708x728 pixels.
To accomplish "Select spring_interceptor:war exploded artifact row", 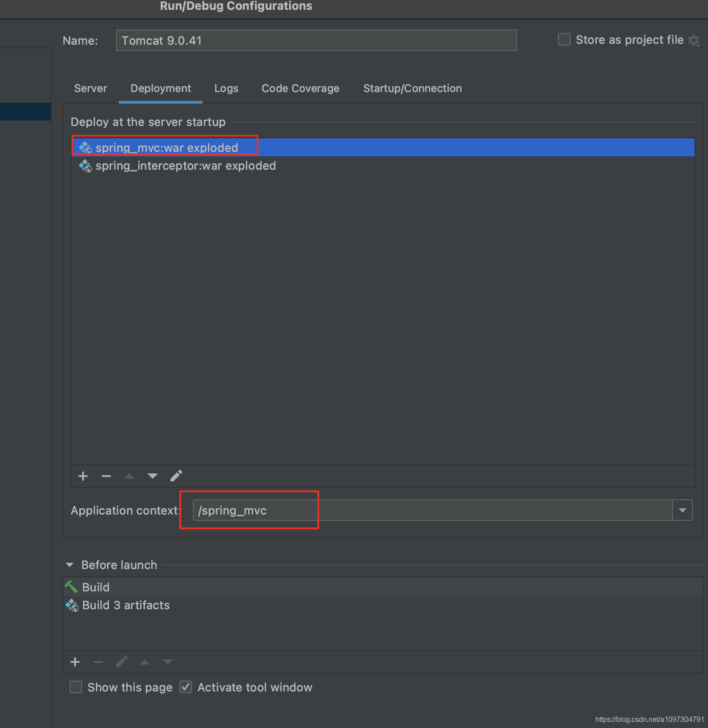I will 383,166.
